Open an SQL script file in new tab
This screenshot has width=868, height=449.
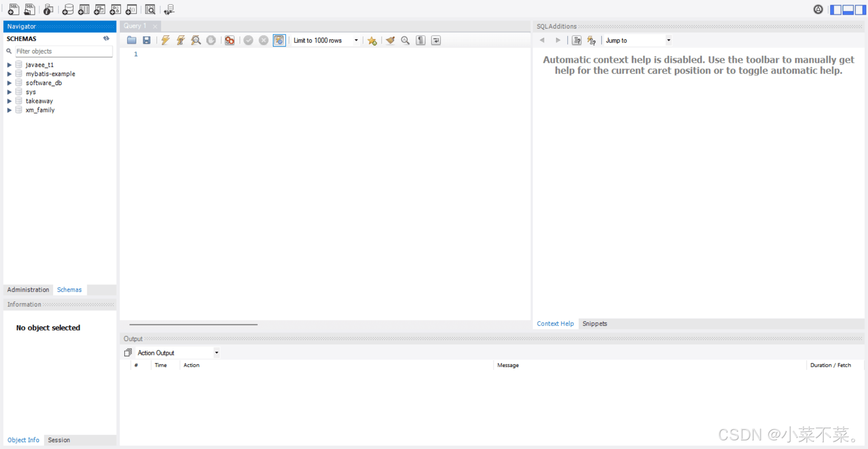(29, 9)
